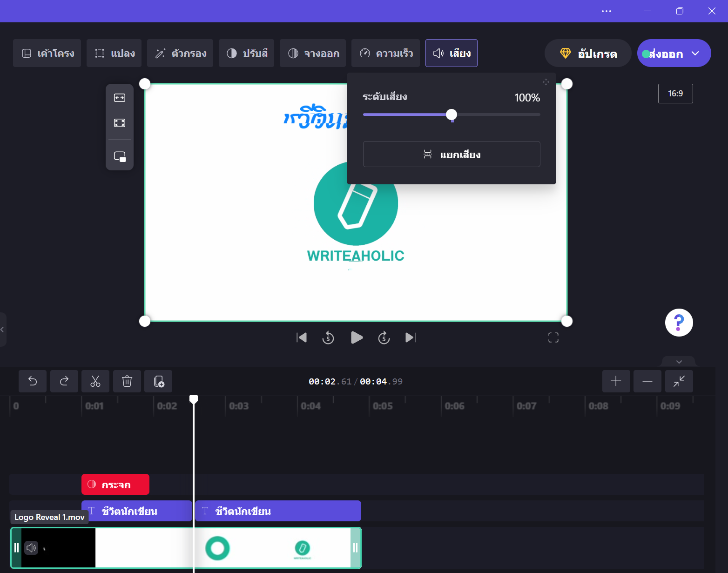Click the แยกเสียง detach audio button
This screenshot has height=573, width=728.
(x=452, y=154)
